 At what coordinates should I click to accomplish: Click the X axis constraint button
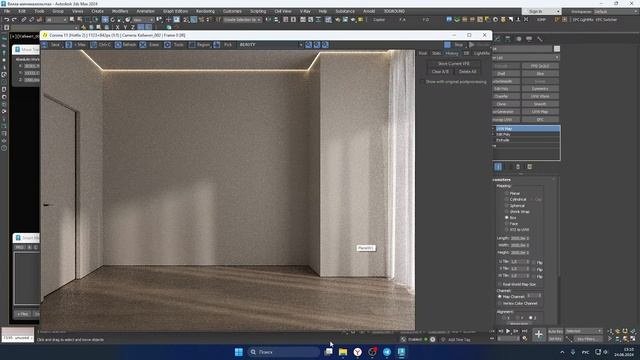click(118, 27)
